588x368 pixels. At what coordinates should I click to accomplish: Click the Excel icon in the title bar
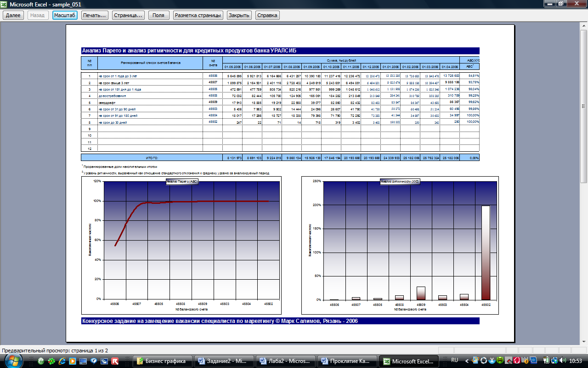tap(5, 4)
